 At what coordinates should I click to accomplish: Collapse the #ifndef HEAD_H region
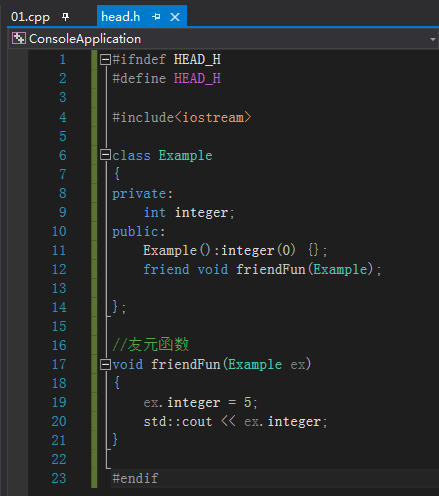click(105, 60)
